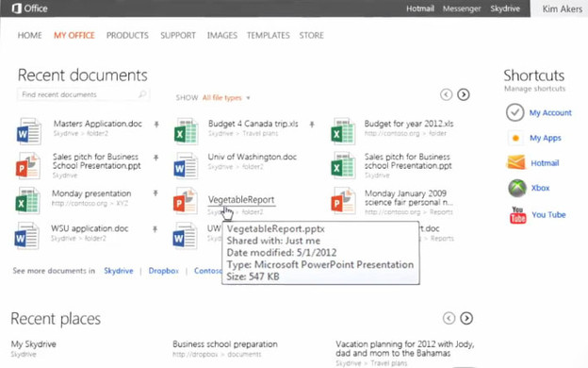
Task: Open the SUPPORT tab
Action: [178, 35]
